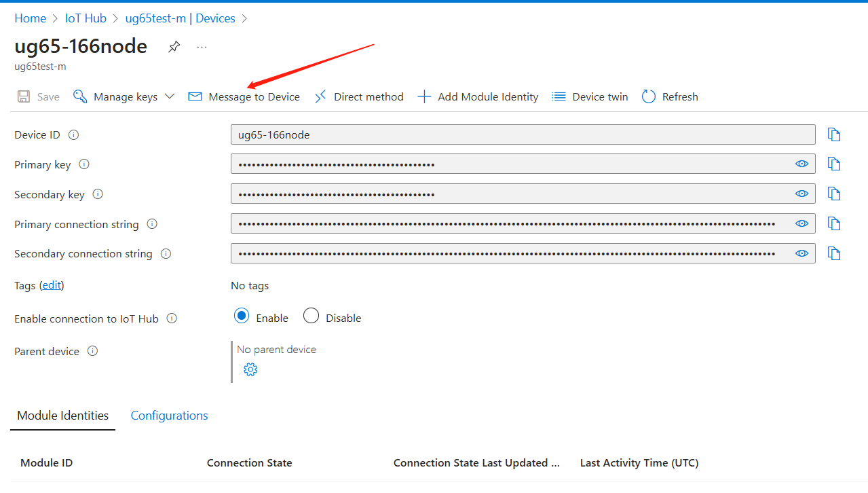Reveal the Primary key value
Viewport: 868px width, 493px height.
[802, 164]
